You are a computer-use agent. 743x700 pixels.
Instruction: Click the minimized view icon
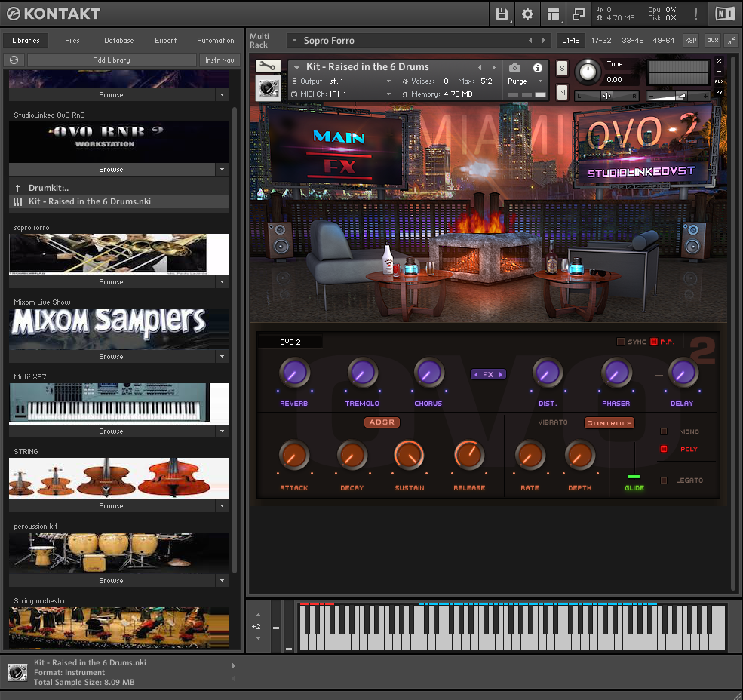click(579, 14)
